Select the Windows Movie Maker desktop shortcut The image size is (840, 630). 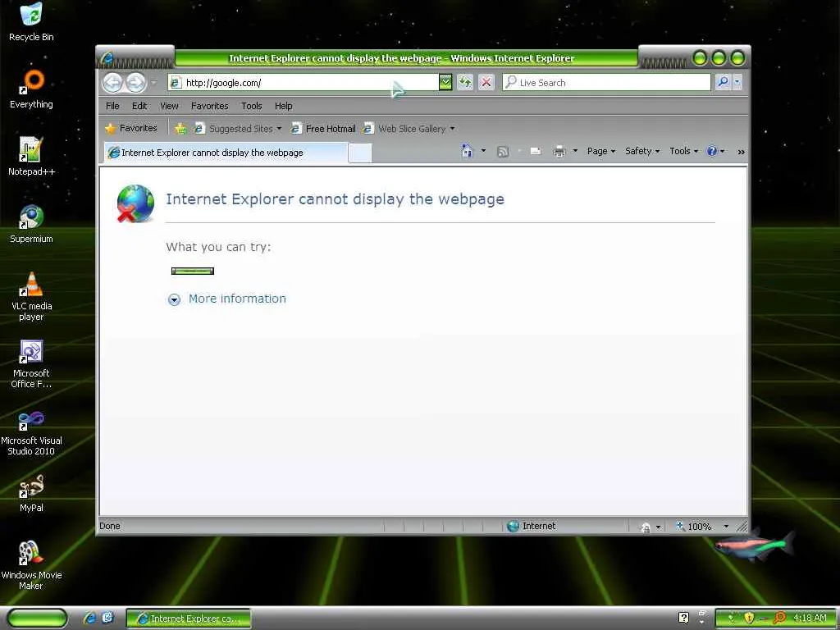[31, 566]
